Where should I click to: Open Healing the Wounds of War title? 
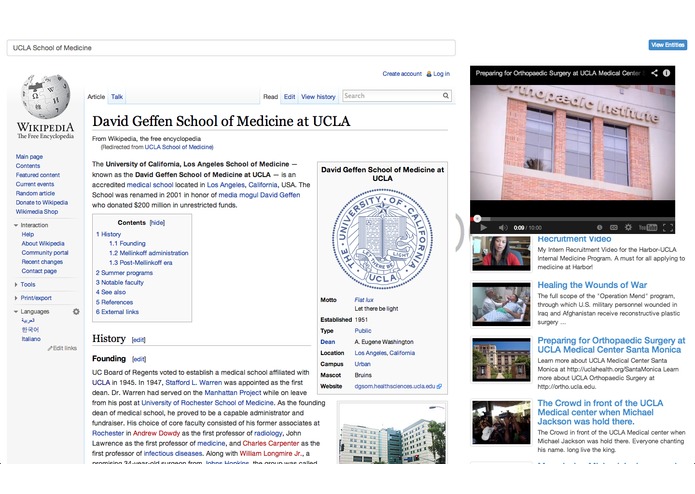pos(592,285)
